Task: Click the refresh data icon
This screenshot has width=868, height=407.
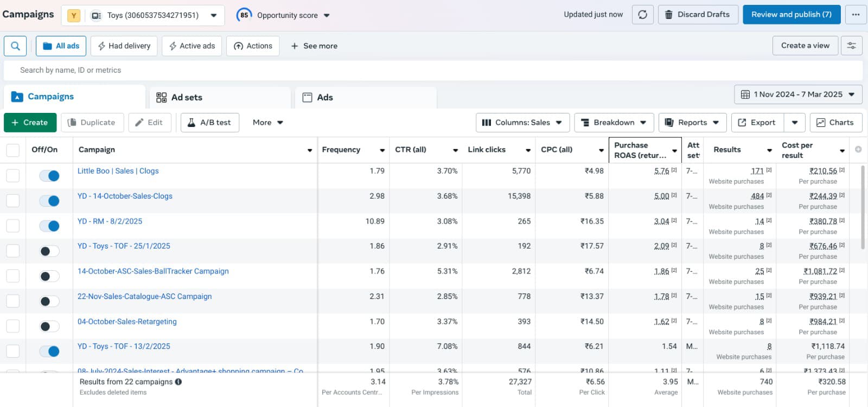Action: 642,15
